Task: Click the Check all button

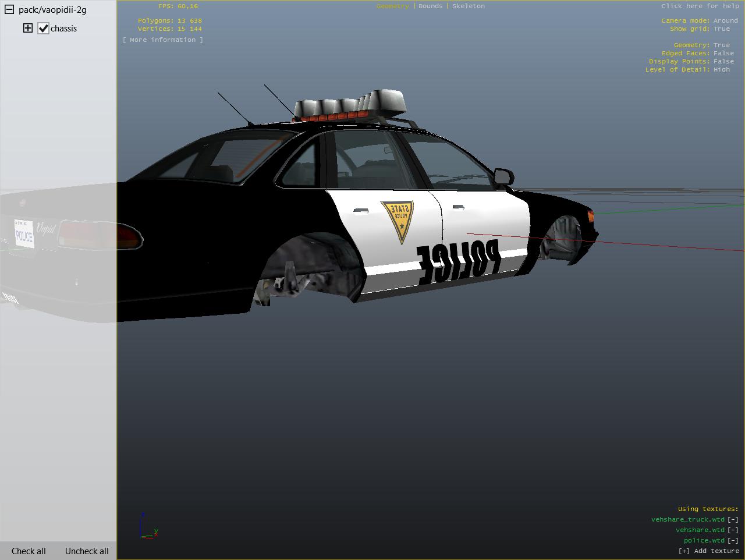Action: tap(29, 551)
